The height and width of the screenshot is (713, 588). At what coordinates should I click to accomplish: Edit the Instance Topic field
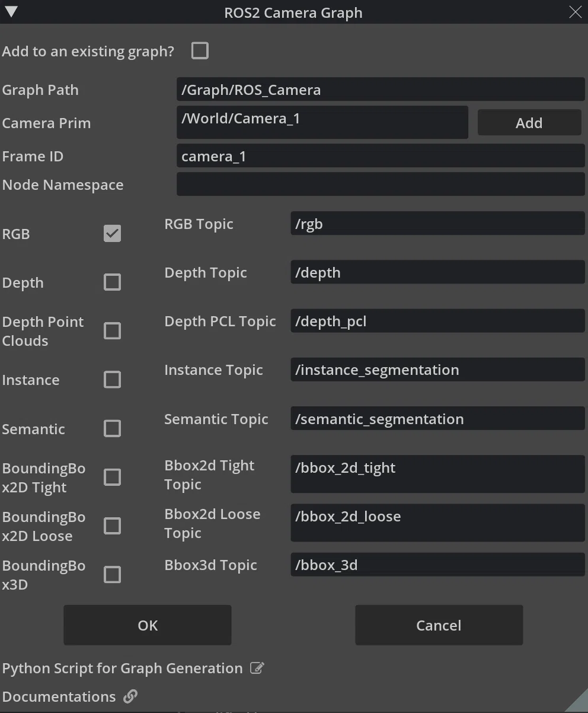pos(437,370)
